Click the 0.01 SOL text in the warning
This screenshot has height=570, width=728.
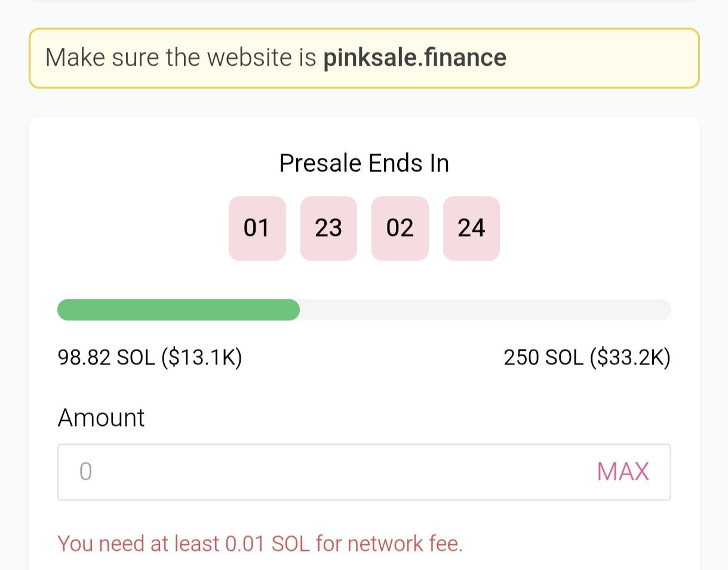point(268,544)
